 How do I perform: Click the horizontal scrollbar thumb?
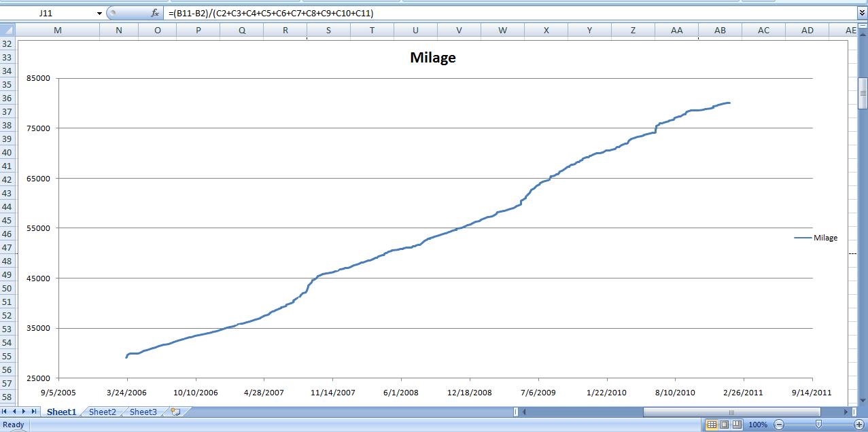(731, 412)
